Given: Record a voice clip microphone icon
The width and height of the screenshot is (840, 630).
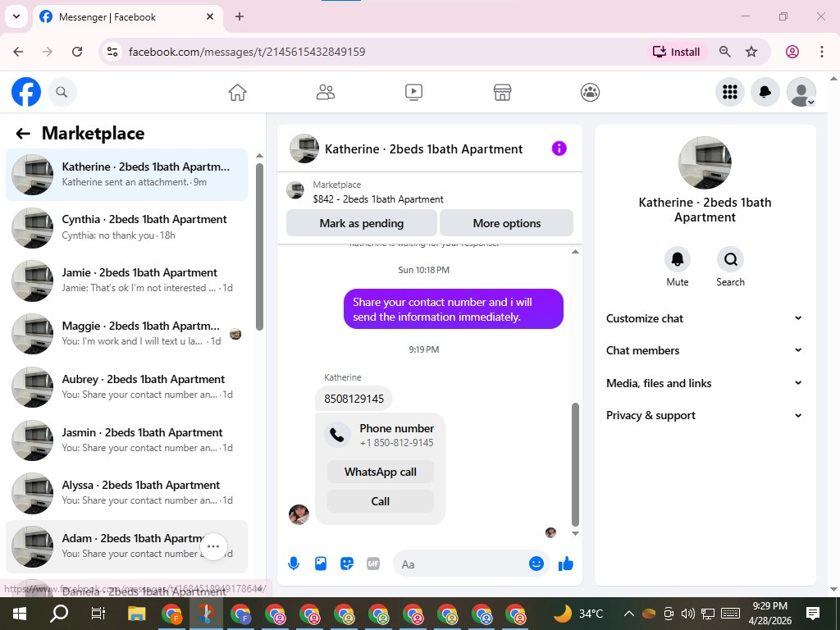Looking at the screenshot, I should (x=294, y=564).
